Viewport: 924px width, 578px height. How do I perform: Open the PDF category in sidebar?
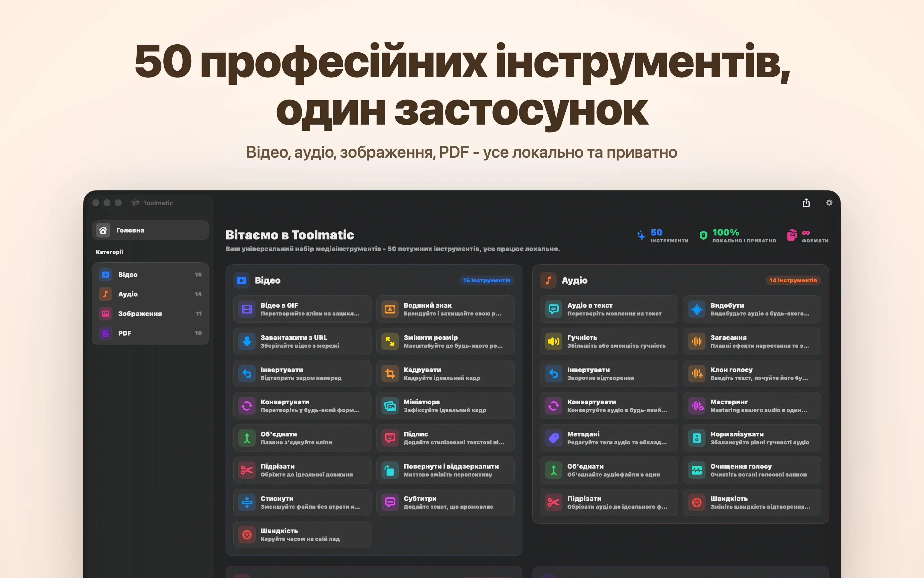point(150,333)
